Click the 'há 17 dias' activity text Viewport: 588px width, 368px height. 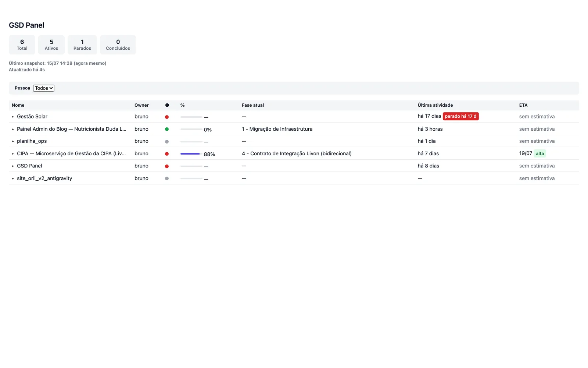tap(429, 116)
